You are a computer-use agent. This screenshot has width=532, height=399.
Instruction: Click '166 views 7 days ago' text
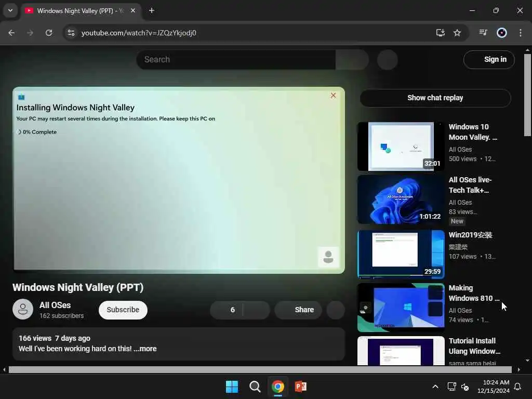click(55, 338)
